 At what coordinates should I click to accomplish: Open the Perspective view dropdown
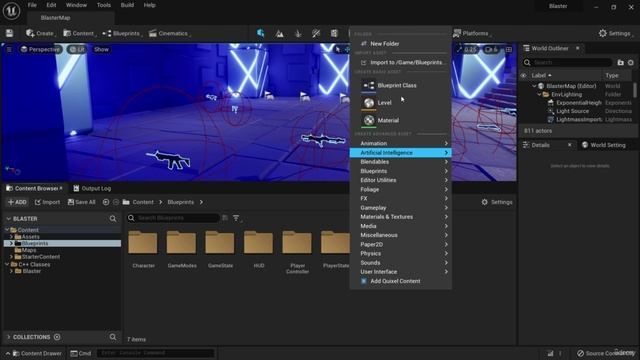coord(40,49)
